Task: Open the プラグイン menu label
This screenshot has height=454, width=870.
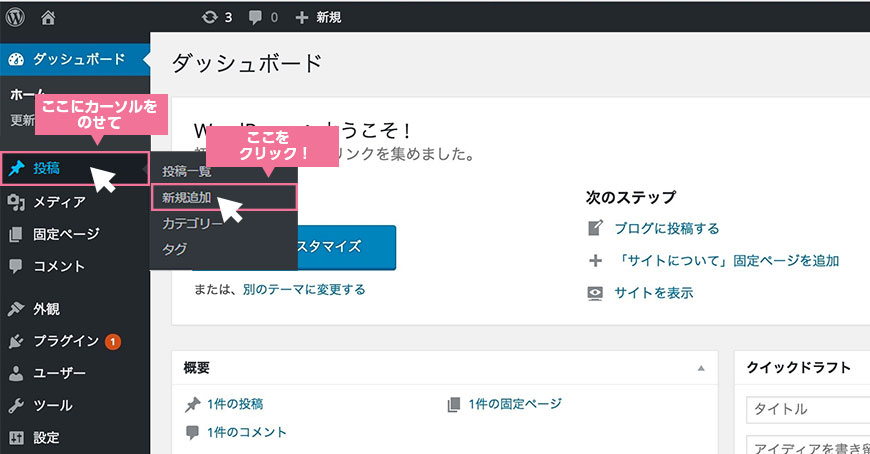Action: tap(66, 341)
